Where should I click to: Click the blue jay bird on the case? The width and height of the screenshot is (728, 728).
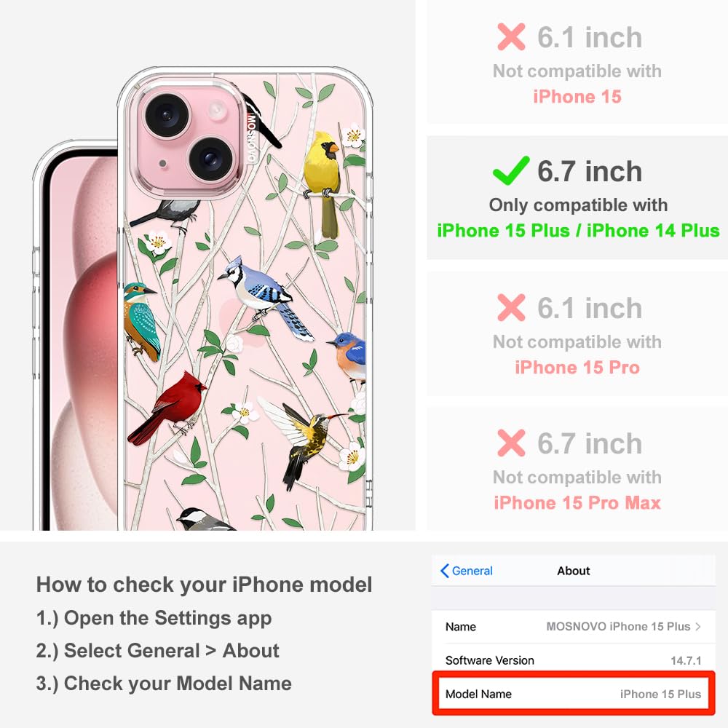pos(265,297)
